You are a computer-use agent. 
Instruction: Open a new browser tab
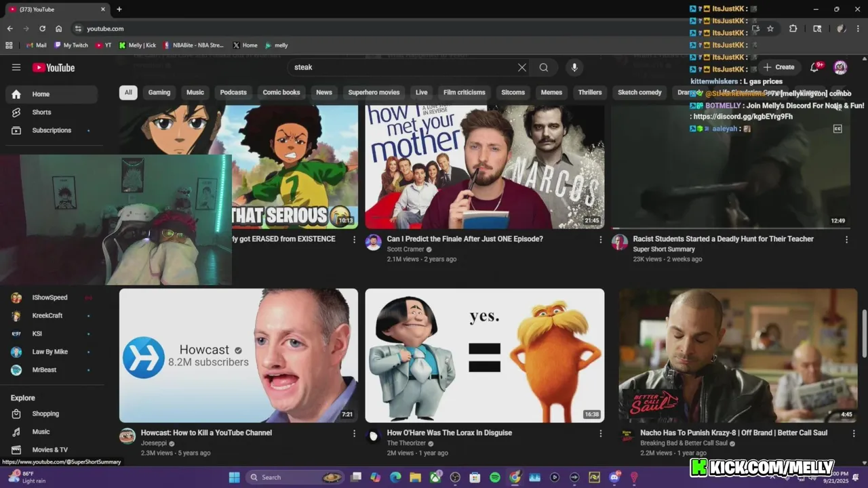point(119,9)
